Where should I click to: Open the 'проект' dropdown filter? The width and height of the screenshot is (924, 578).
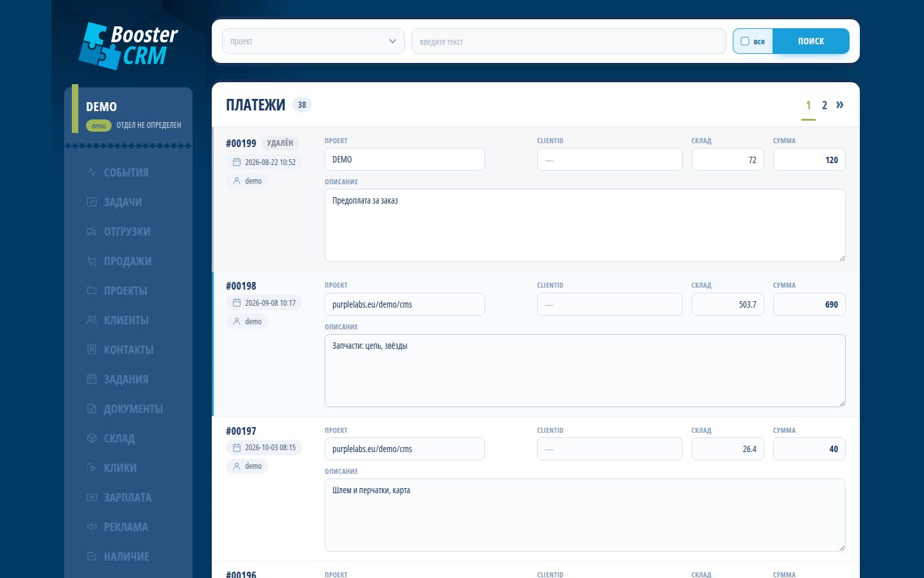pyautogui.click(x=313, y=41)
